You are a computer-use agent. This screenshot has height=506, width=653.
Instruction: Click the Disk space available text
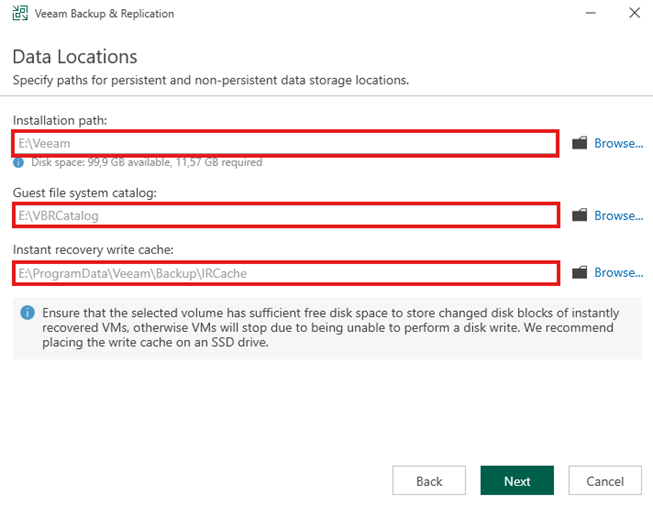146,162
